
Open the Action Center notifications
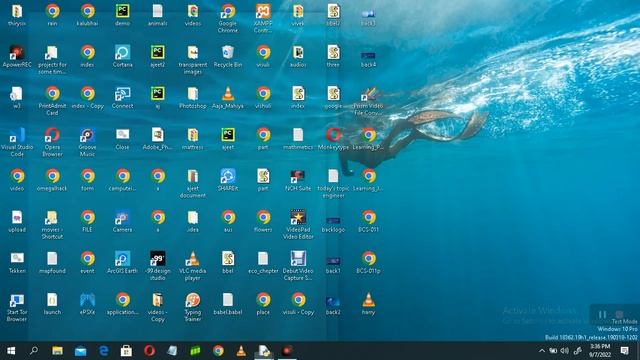tap(624, 351)
